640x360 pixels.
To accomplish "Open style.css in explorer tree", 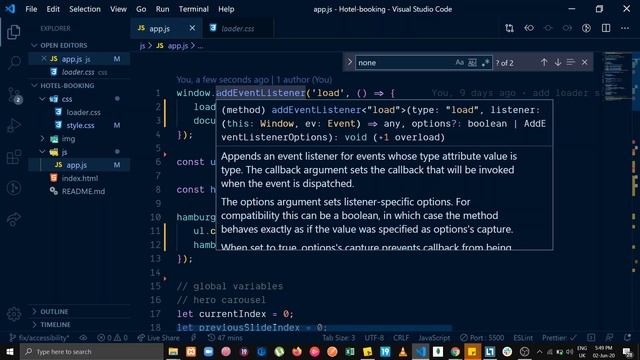I will [x=80, y=125].
